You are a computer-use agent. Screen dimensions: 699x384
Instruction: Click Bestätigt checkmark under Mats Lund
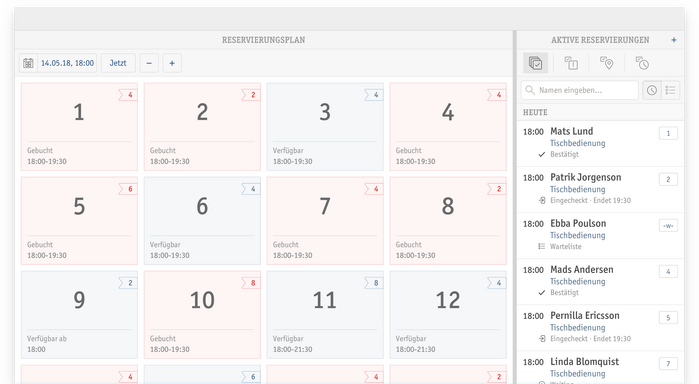542,154
